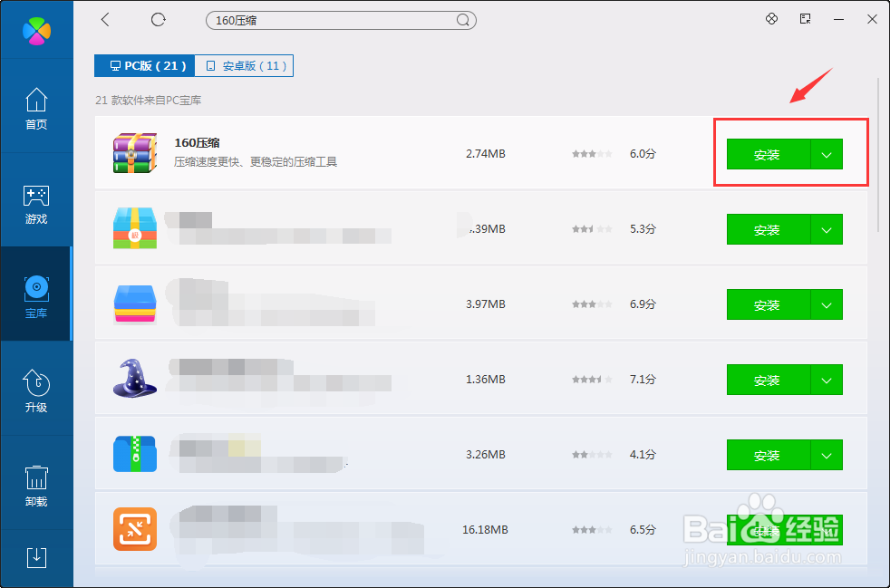
Task: Click the star rating of 7.1分 app
Action: tap(592, 379)
